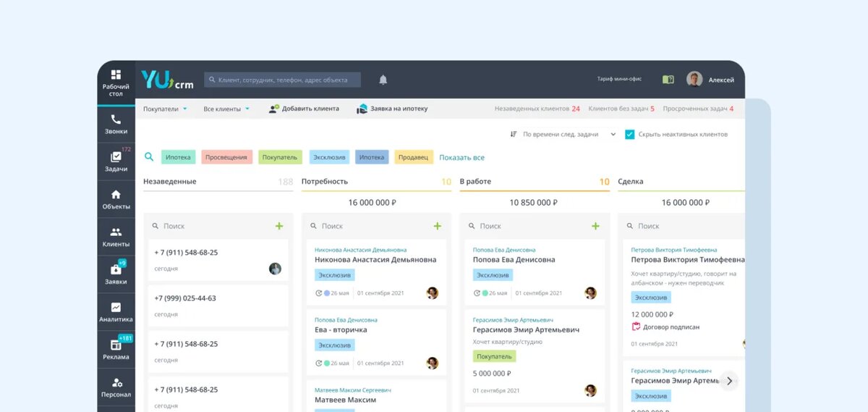Open the Все клиенты dropdown
Screen dimensions: 868x412
[x=226, y=109]
